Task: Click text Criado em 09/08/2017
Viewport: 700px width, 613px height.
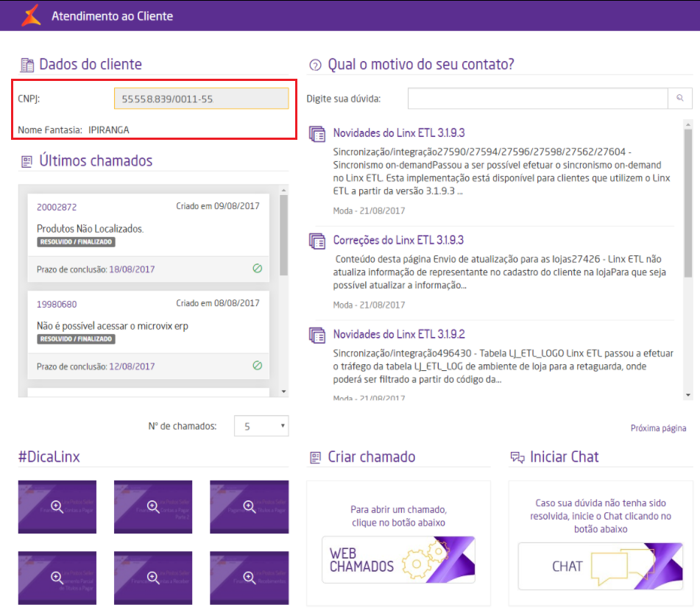Action: (x=218, y=206)
